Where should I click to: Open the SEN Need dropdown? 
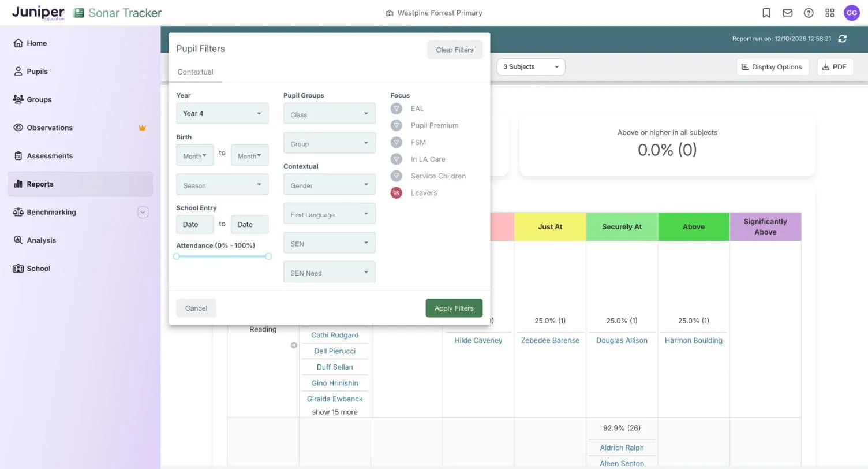(x=330, y=272)
